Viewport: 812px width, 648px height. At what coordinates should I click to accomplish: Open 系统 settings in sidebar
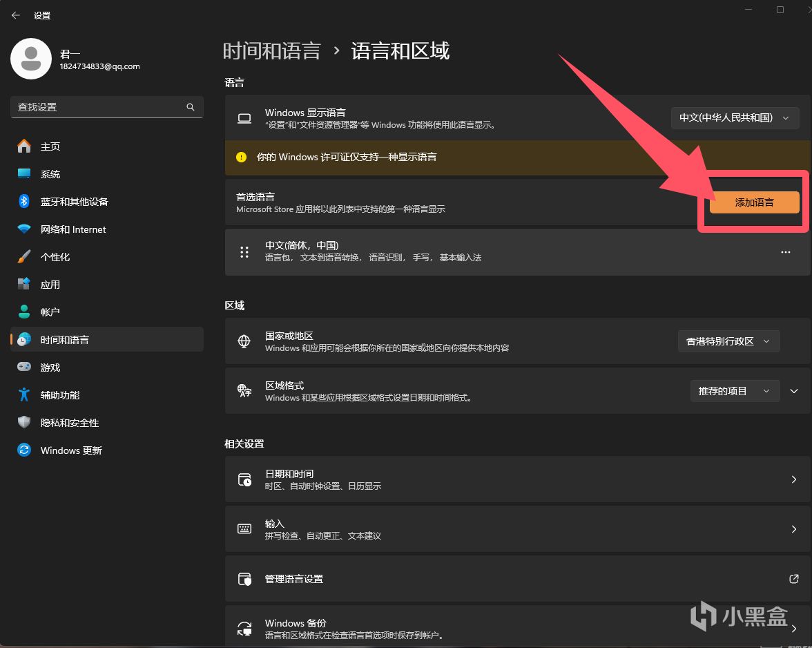106,174
